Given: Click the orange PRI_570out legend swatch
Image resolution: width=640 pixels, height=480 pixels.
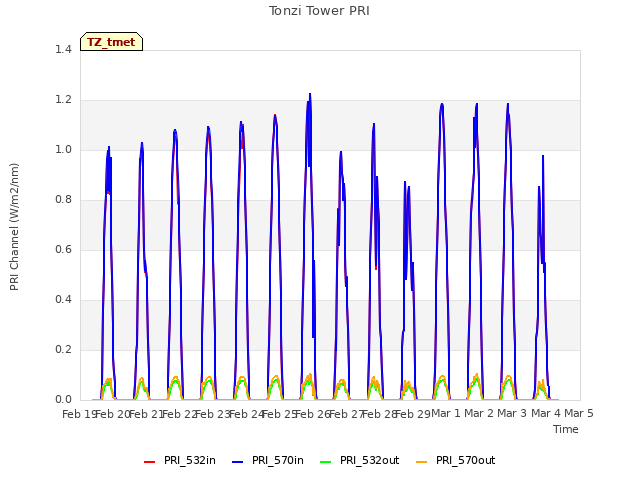Looking at the screenshot, I should [422, 462].
